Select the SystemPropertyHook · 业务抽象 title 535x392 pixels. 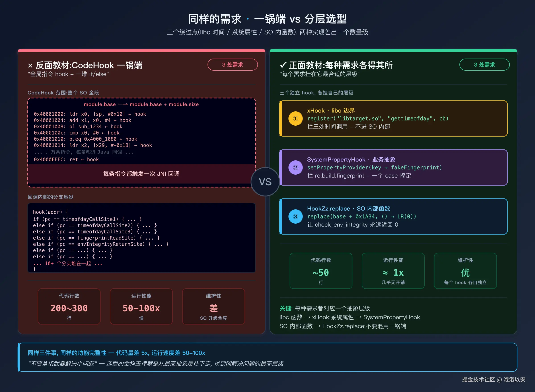tap(351, 159)
